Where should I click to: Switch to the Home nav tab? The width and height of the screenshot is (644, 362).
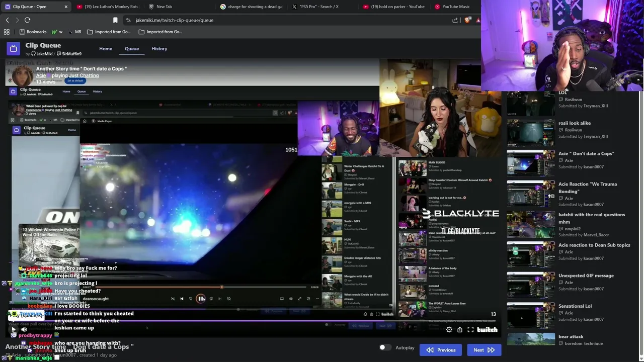106,49
